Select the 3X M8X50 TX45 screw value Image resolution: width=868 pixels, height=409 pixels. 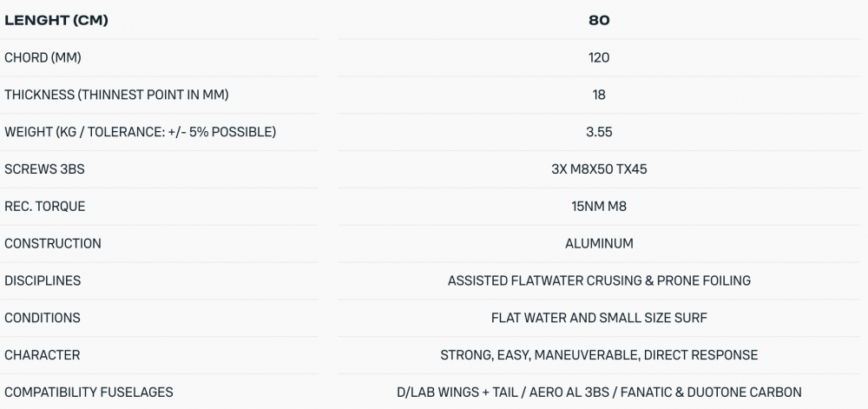tap(599, 169)
